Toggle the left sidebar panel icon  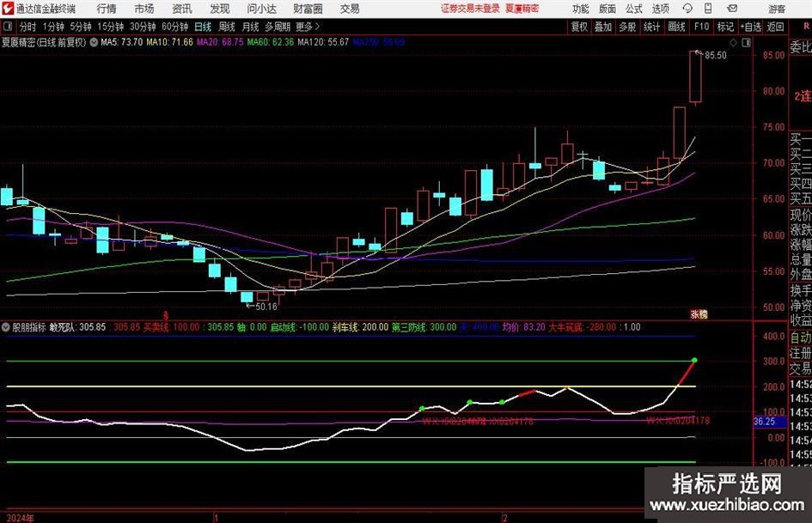click(8, 27)
